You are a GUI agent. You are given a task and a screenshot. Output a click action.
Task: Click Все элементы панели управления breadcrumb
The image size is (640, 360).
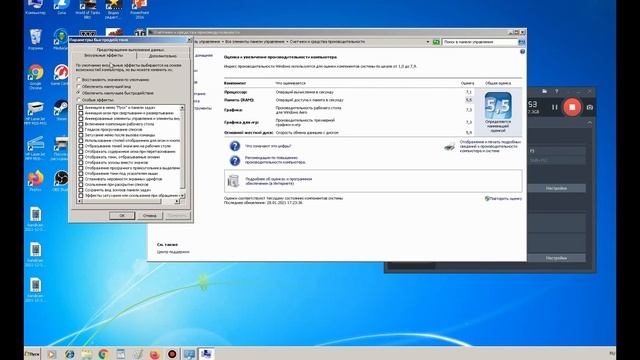[x=255, y=42]
